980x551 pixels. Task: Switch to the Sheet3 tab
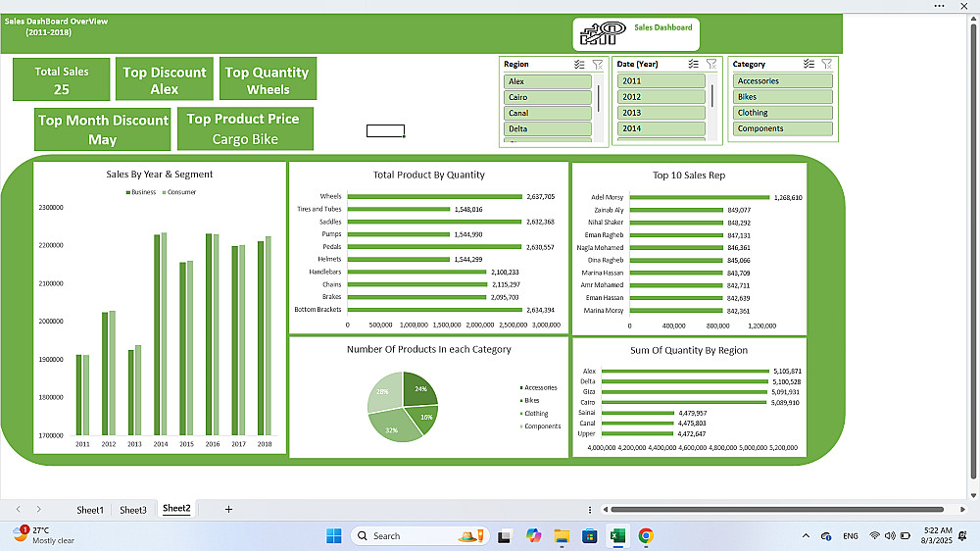point(133,510)
